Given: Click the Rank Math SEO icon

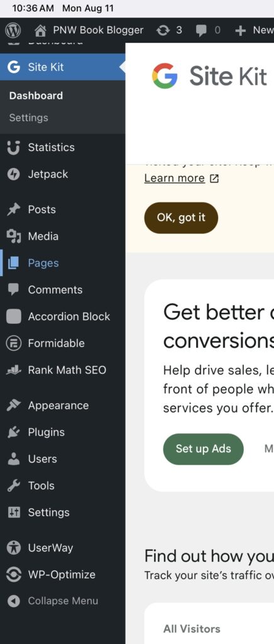Looking at the screenshot, I should pos(14,370).
